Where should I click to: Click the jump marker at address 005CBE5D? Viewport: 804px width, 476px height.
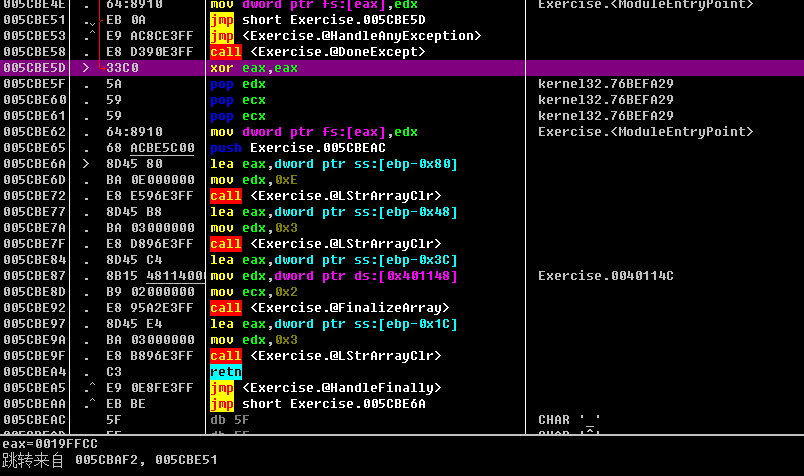pyautogui.click(x=86, y=68)
